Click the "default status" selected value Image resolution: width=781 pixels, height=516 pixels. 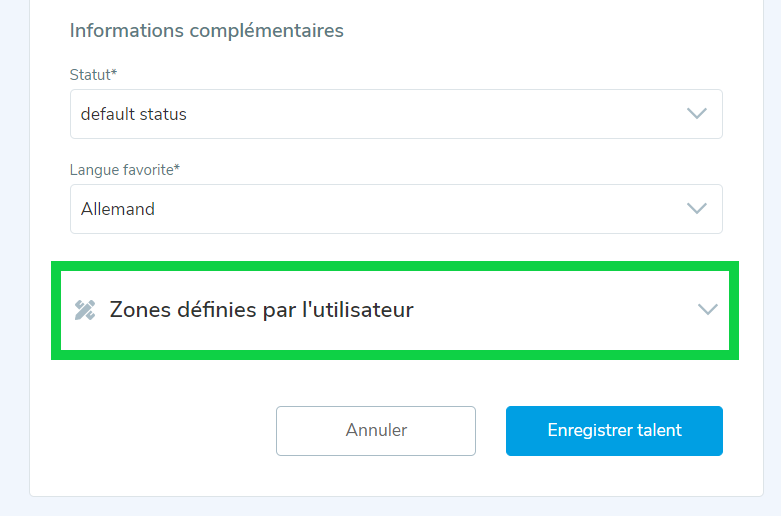[134, 114]
